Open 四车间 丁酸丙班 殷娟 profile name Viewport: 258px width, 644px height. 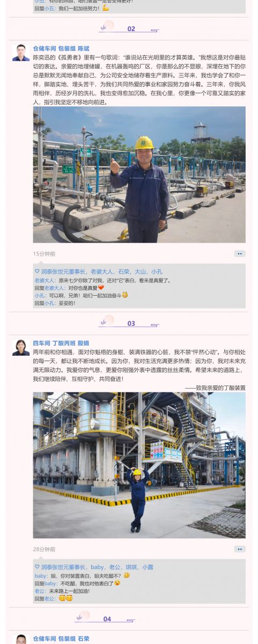(61, 343)
